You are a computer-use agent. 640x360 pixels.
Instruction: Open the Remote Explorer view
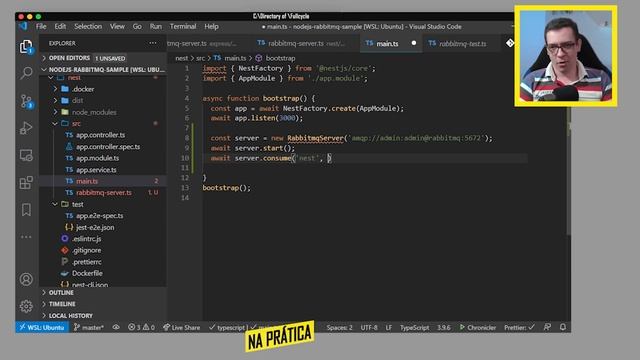(x=26, y=156)
